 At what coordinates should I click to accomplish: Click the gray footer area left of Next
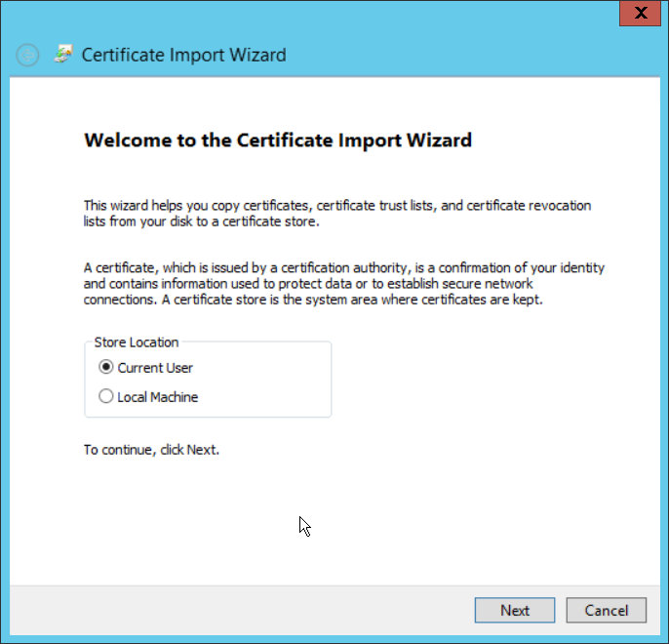coord(244,610)
